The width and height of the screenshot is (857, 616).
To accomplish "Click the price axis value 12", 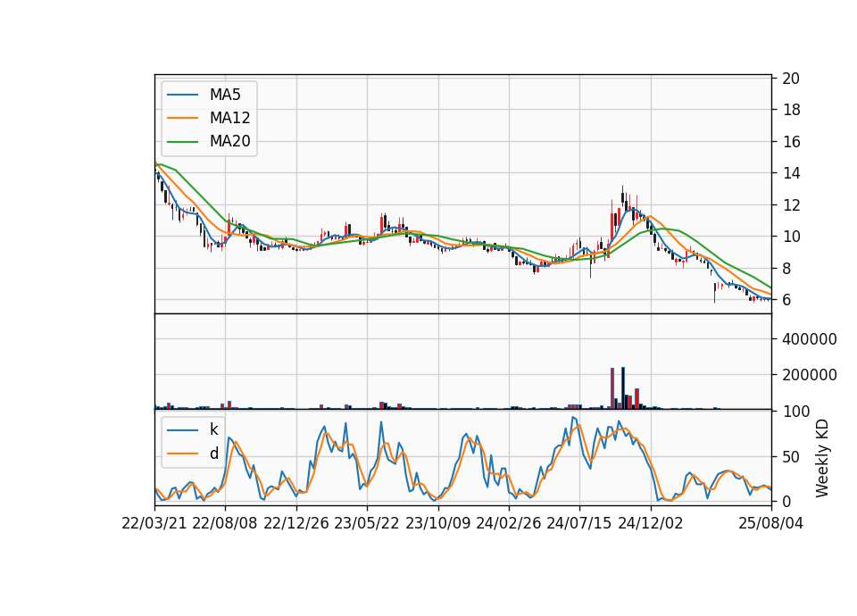I will click(791, 205).
